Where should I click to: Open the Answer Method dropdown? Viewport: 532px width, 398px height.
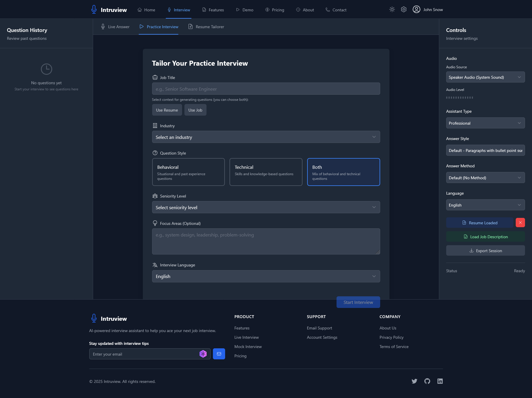coord(485,178)
